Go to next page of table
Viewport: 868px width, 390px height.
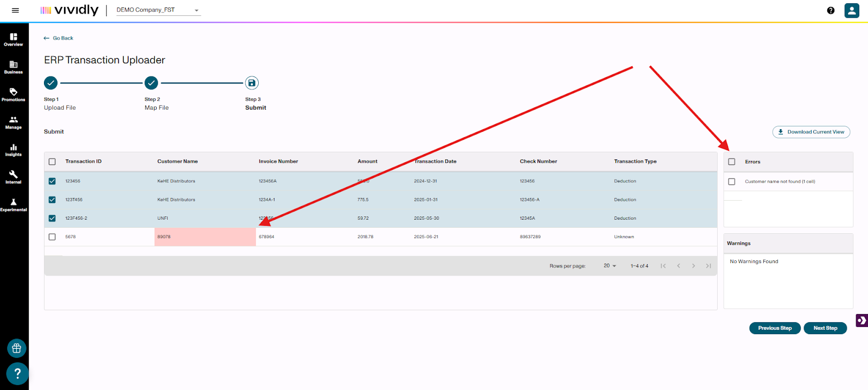click(x=693, y=266)
